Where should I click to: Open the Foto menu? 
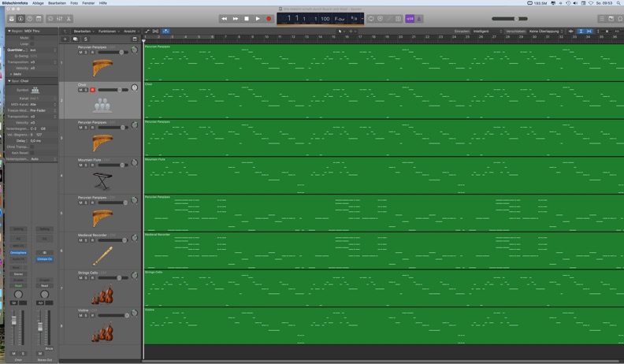(74, 3)
